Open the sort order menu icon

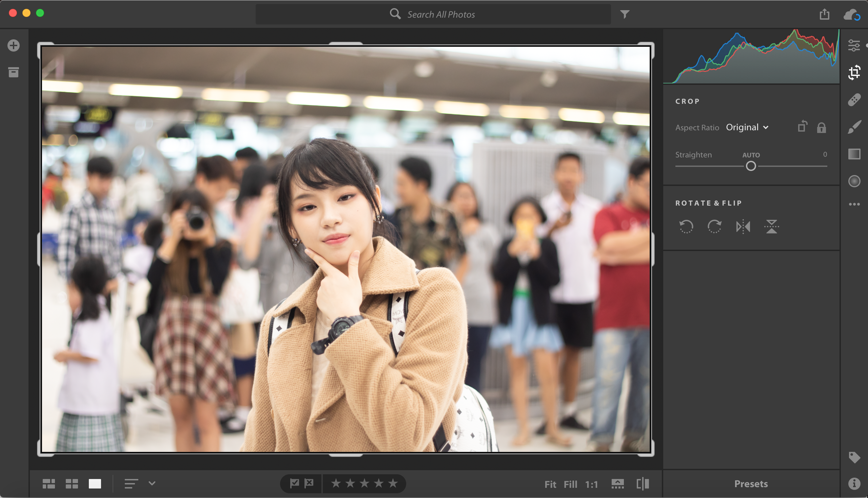pyautogui.click(x=131, y=484)
